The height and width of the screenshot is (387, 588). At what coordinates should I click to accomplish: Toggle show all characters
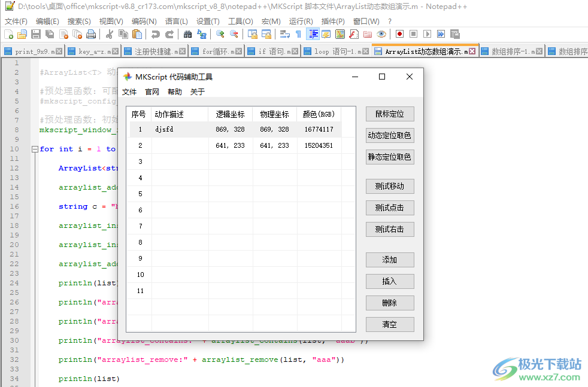tap(298, 35)
